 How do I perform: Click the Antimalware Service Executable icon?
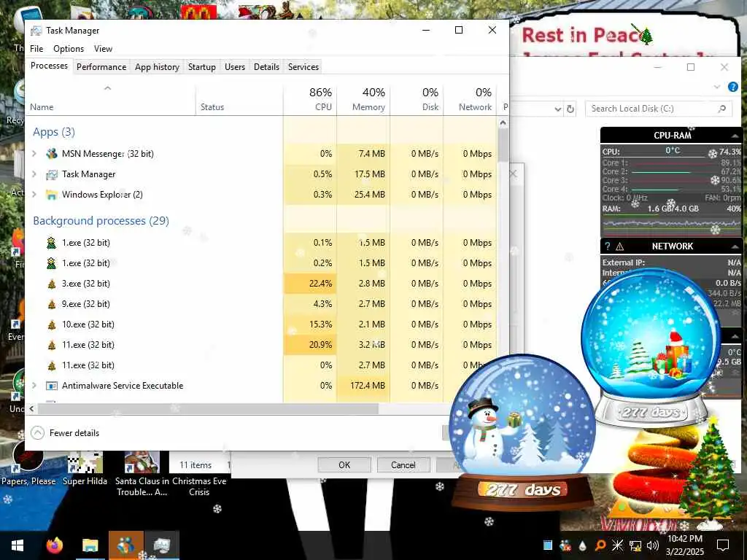tap(52, 386)
